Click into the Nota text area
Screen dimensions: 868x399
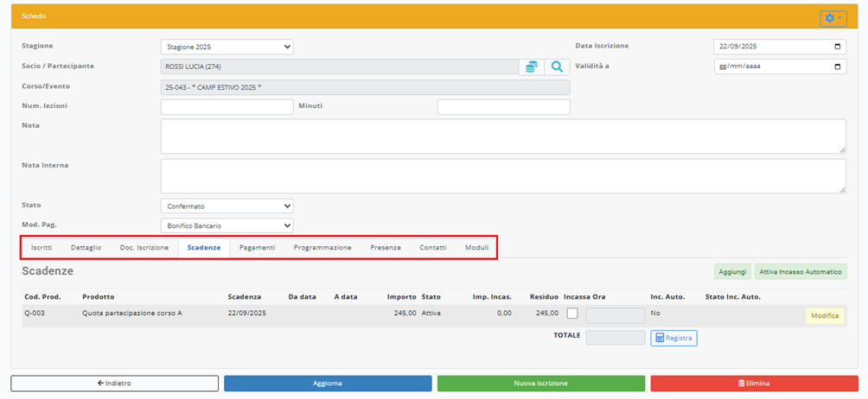[x=503, y=136]
